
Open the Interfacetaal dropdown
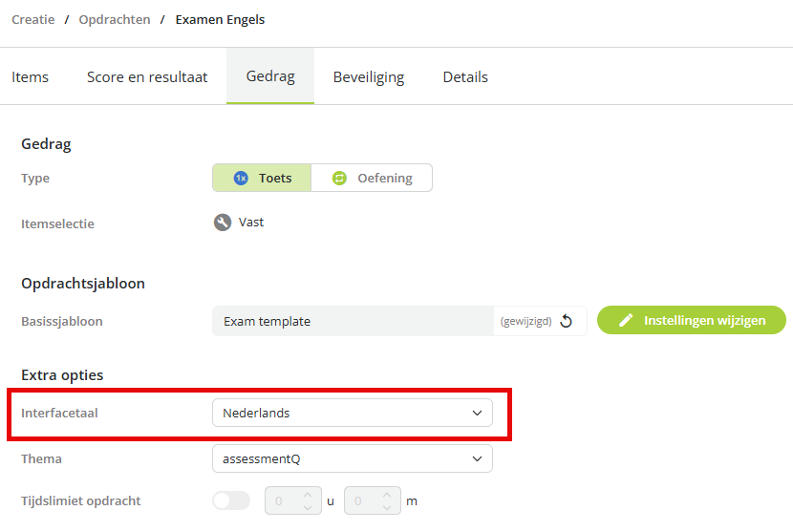pos(353,413)
